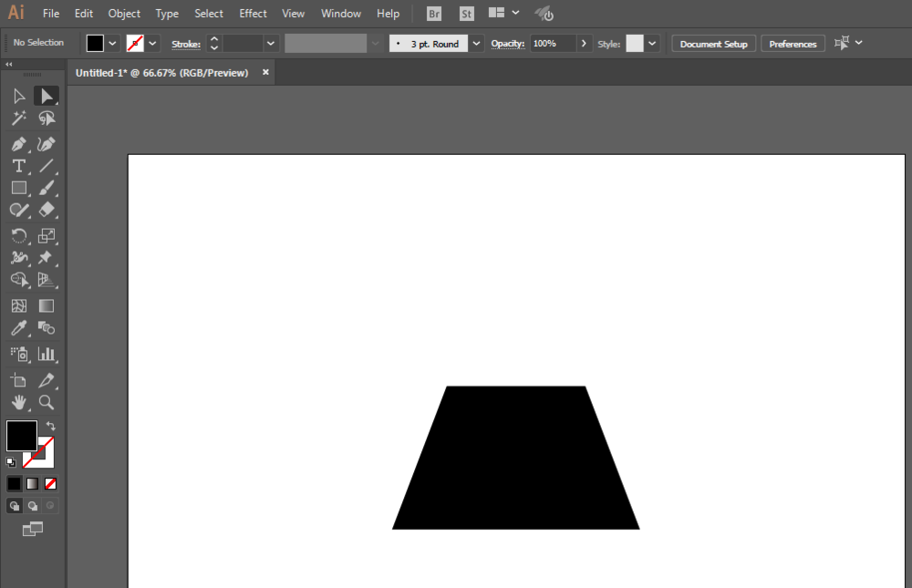The height and width of the screenshot is (588, 912).
Task: Swap fill and stroke colors arrow
Action: click(x=51, y=426)
